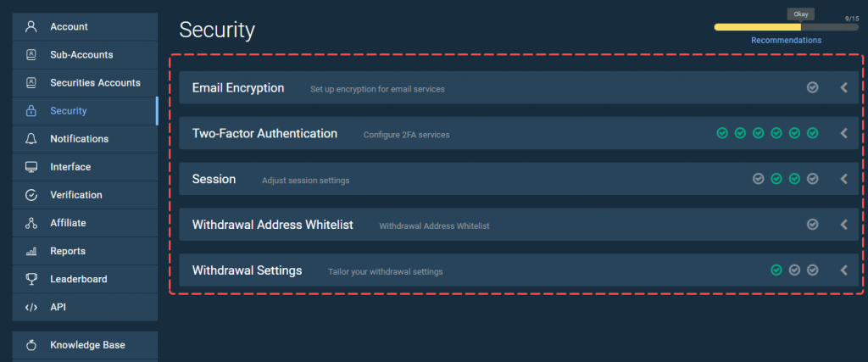
Task: Click the Withdrawal Address Whitelist status check icon
Action: 813,224
